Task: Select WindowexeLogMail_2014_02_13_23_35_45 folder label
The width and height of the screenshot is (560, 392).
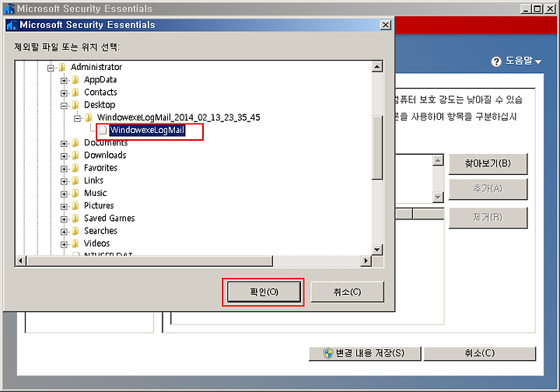Action: click(179, 117)
